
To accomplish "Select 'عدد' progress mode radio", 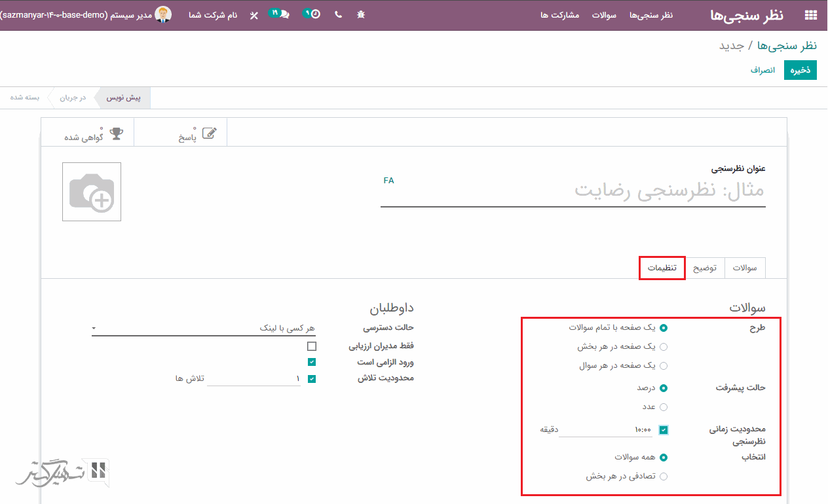I will tap(664, 407).
